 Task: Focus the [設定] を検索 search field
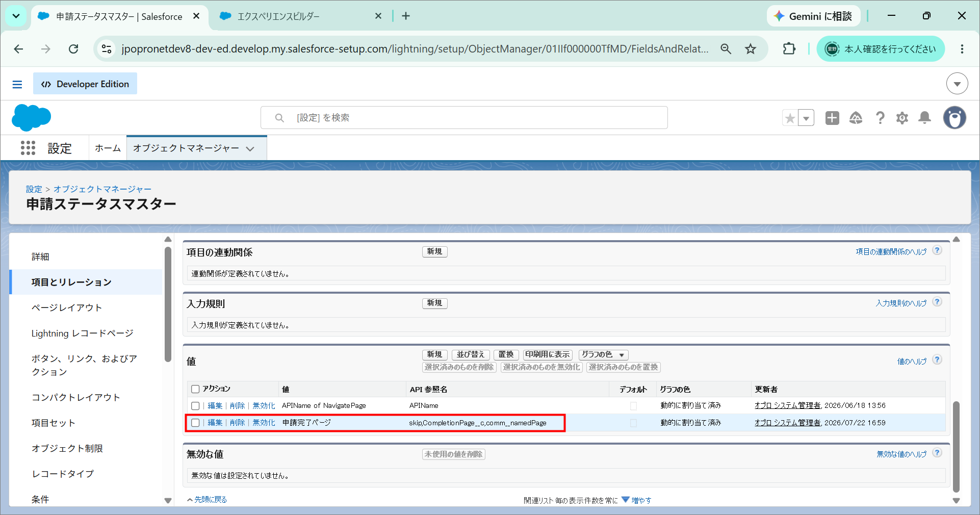tap(464, 118)
